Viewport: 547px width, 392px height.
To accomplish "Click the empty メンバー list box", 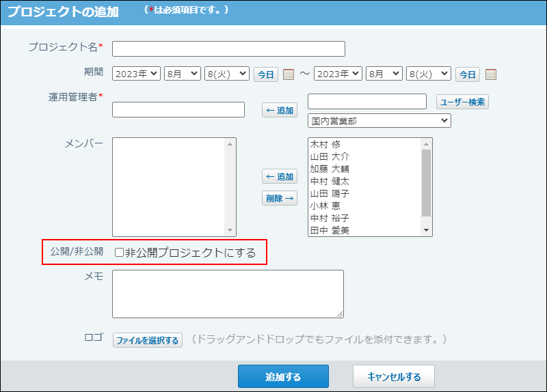I will pyautogui.click(x=169, y=187).
